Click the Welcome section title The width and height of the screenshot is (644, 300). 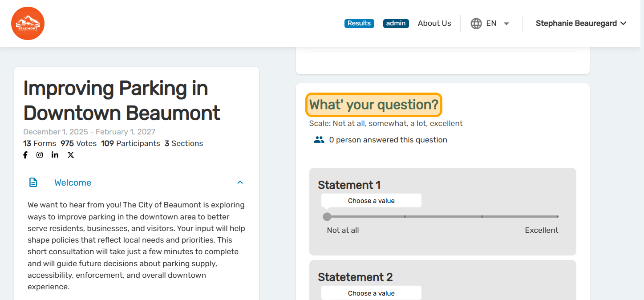(x=73, y=182)
